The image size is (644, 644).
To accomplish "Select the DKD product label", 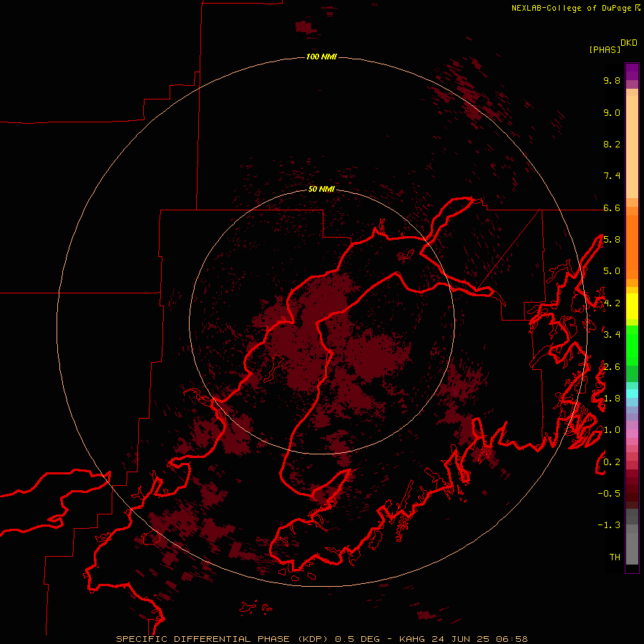I will pos(629,43).
